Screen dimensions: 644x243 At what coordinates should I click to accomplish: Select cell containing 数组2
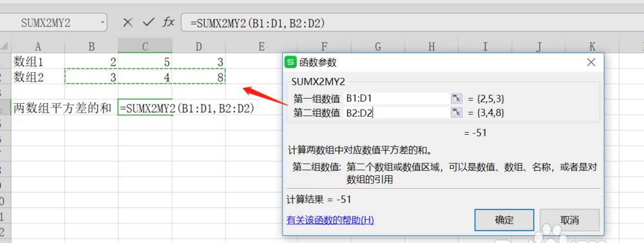point(38,77)
